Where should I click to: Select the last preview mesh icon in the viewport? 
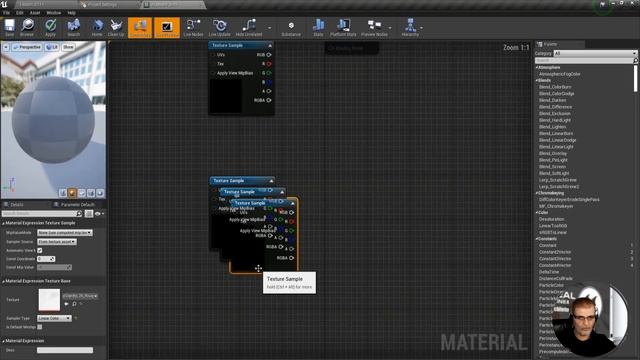100,193
